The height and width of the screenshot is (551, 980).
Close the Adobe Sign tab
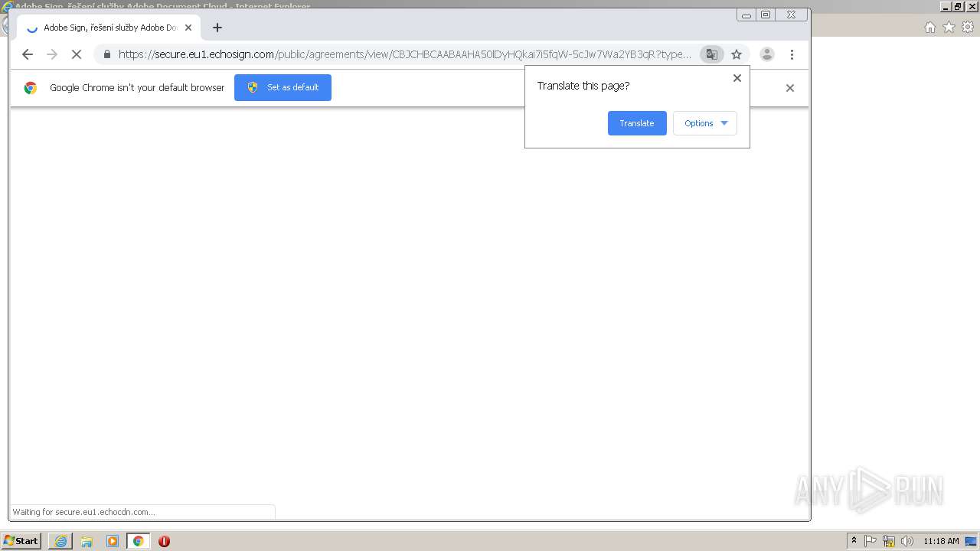point(188,28)
